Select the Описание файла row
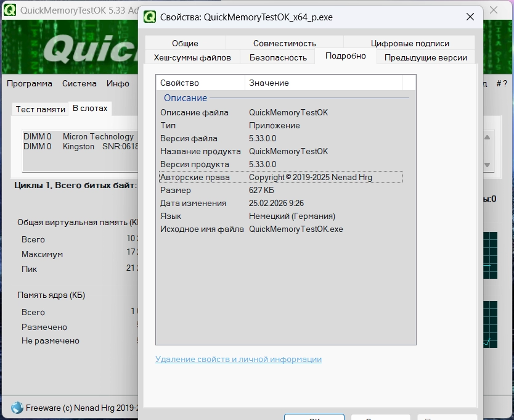514x420 pixels. click(x=280, y=112)
